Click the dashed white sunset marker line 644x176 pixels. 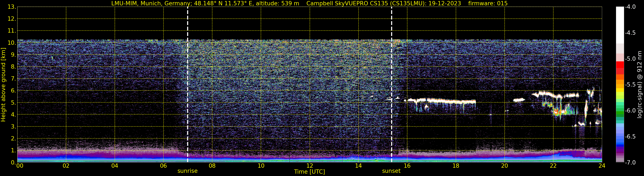click(392, 85)
